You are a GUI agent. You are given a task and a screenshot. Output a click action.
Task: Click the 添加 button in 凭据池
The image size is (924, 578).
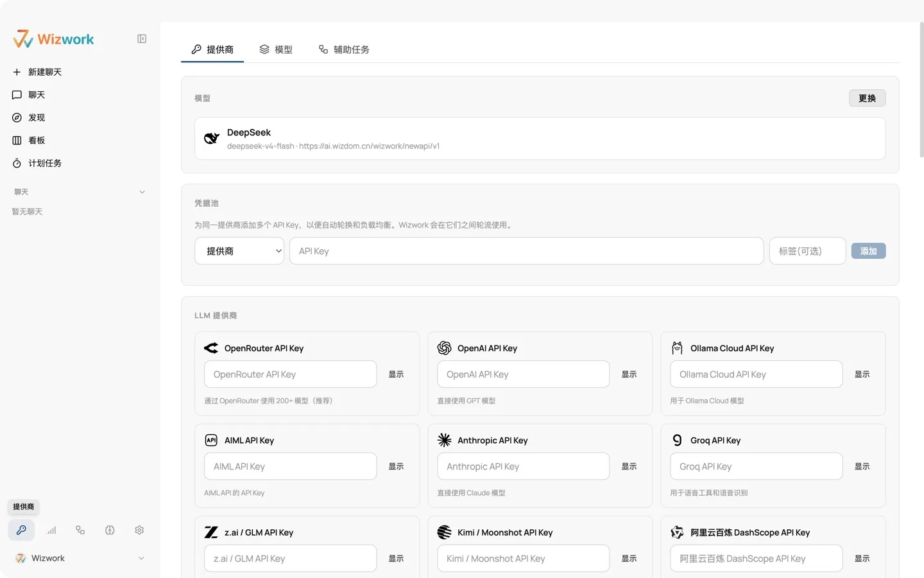(x=868, y=251)
